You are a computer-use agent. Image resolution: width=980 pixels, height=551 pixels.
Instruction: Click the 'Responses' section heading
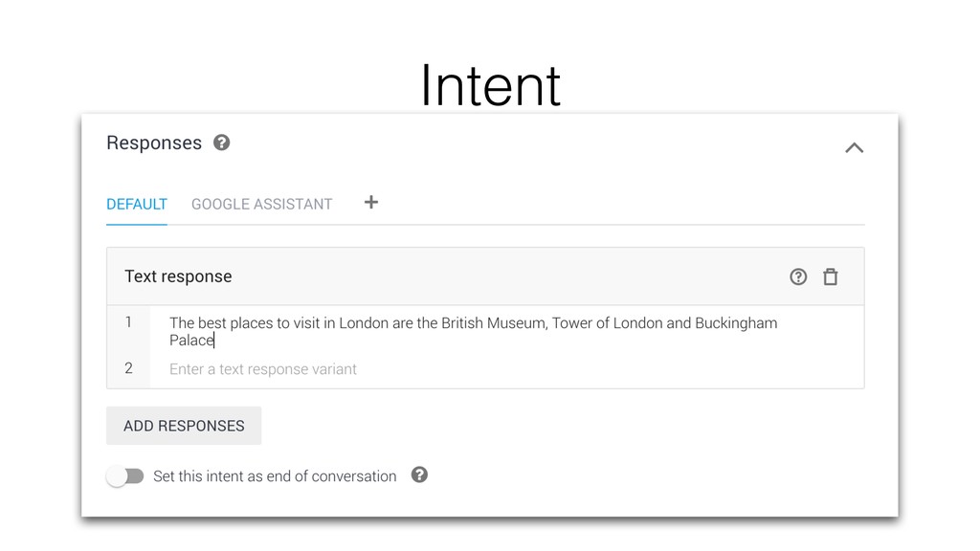click(x=154, y=143)
